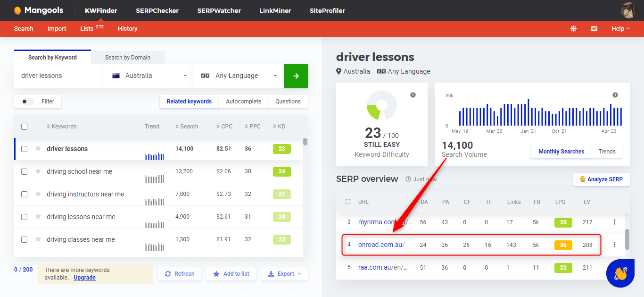Switch to the SERPChecker tool
This screenshot has width=644, height=297.
click(157, 10)
